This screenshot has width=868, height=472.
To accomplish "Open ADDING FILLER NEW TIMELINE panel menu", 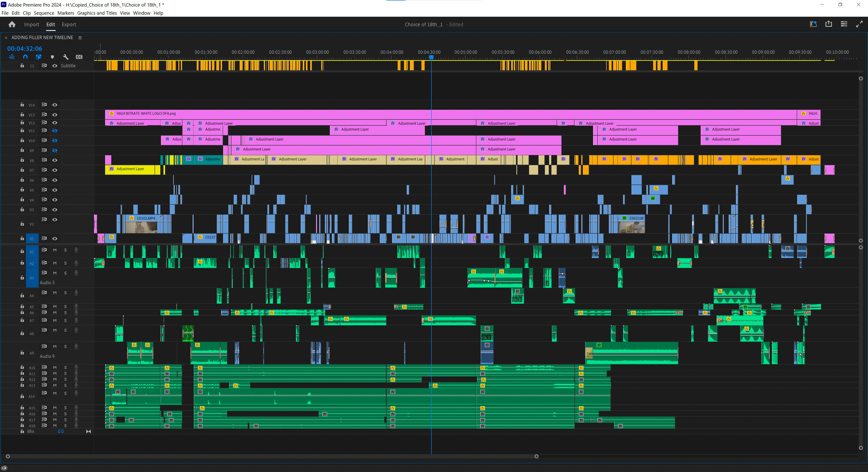I will tap(80, 38).
